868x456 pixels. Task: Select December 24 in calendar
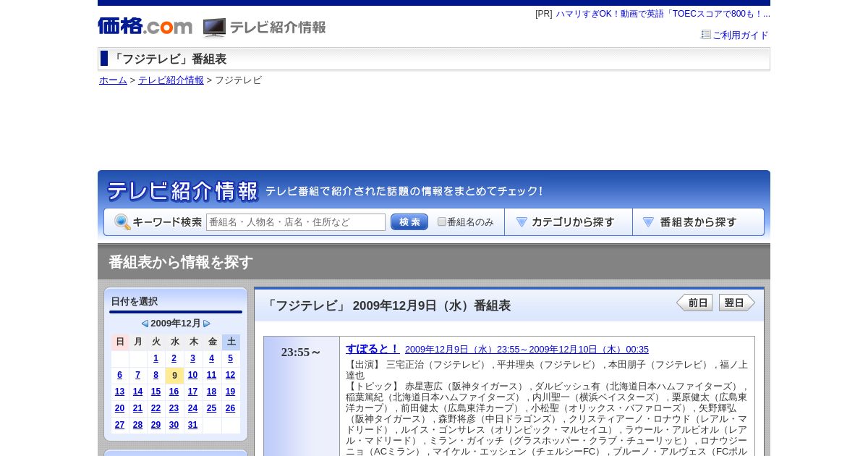coord(192,408)
